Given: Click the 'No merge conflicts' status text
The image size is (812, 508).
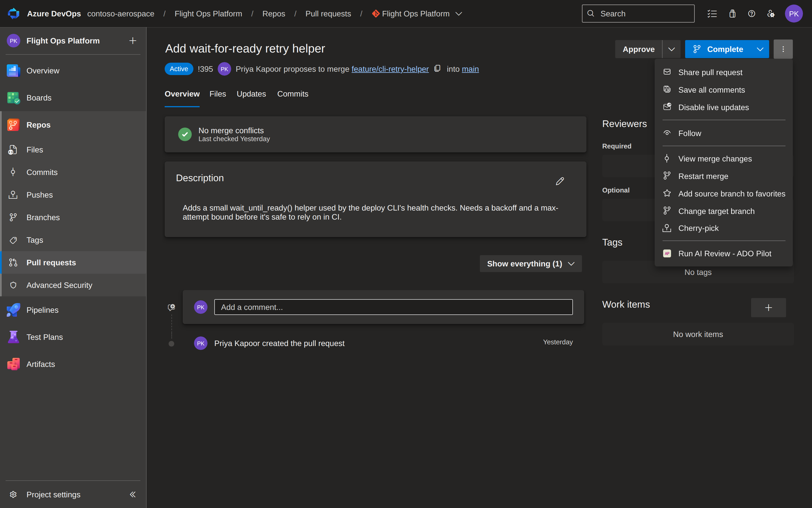Looking at the screenshot, I should pos(231,130).
